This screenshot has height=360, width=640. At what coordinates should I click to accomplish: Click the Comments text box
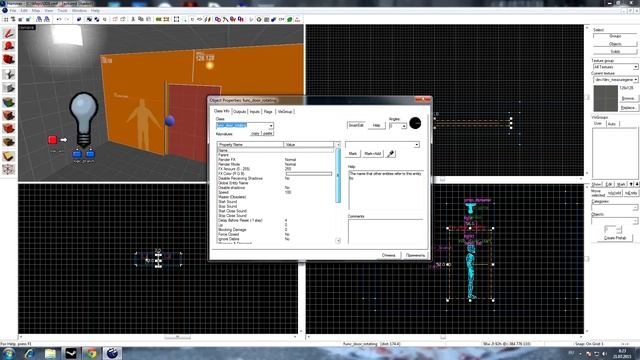[385, 231]
